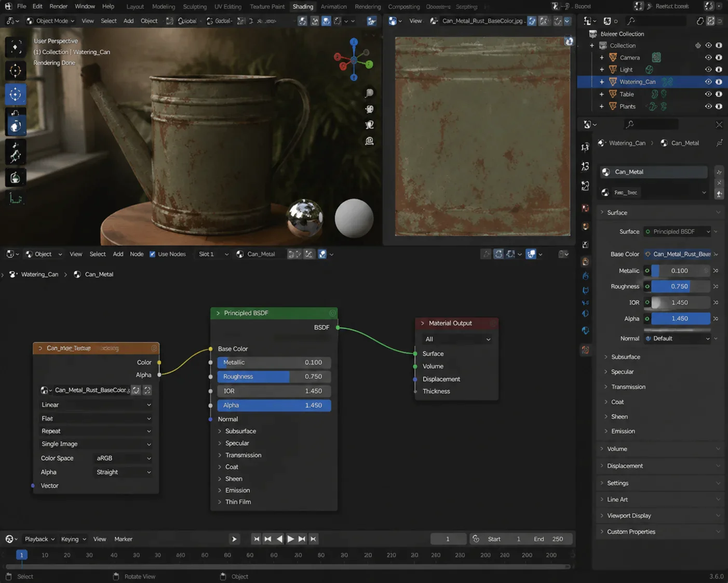
Task: Click the Can_Metal material name field
Action: click(655, 172)
